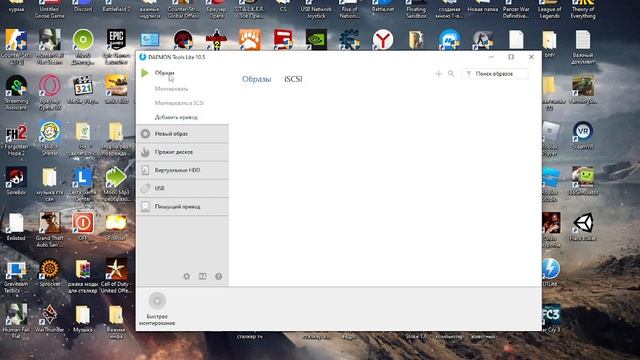Viewport: 640px width, 360px height.
Task: Select the GoreBox desktop icon
Action: coord(16,180)
